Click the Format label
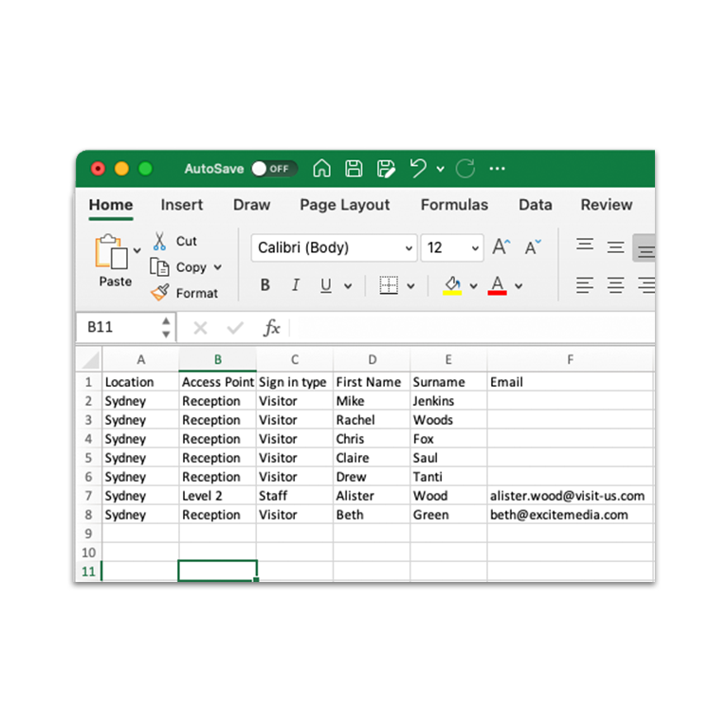This screenshot has height=728, width=728. pyautogui.click(x=197, y=294)
